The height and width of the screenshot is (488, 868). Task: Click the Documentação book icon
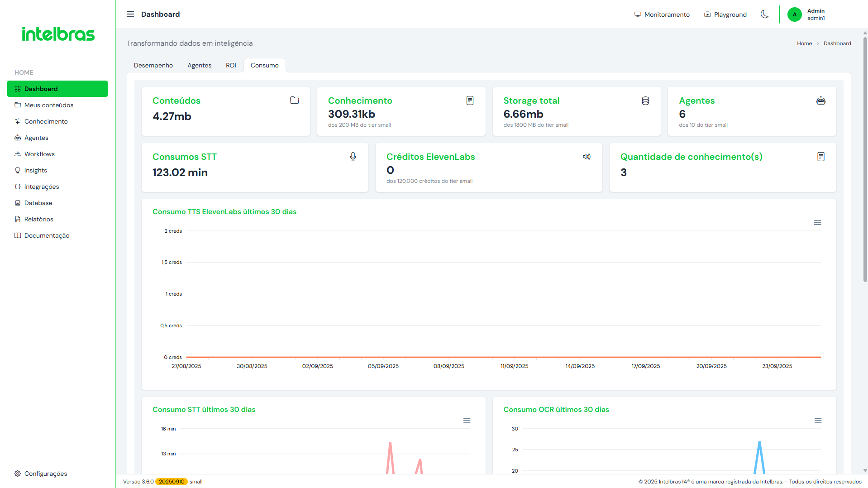click(18, 235)
